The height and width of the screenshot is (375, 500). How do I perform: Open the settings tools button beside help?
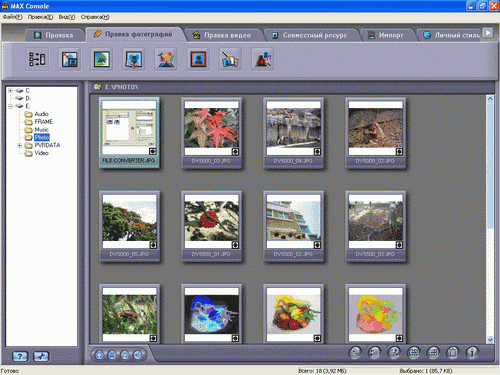(41, 356)
